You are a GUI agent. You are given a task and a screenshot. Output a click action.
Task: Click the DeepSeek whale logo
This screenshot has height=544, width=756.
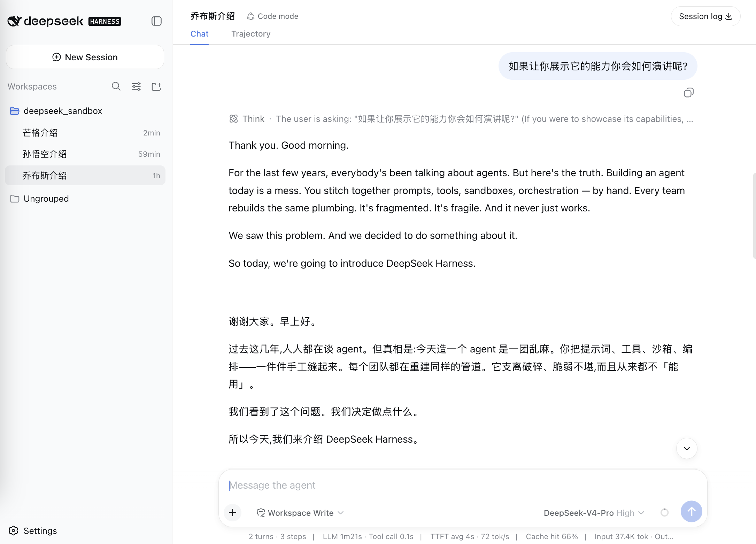click(15, 21)
